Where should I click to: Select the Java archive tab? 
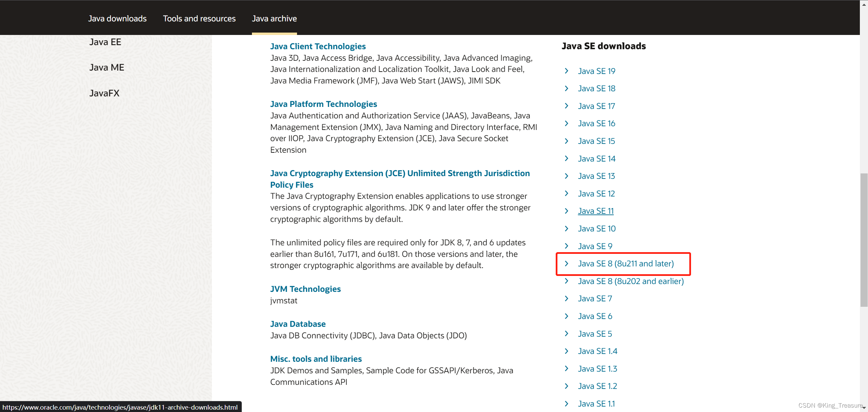click(x=274, y=19)
